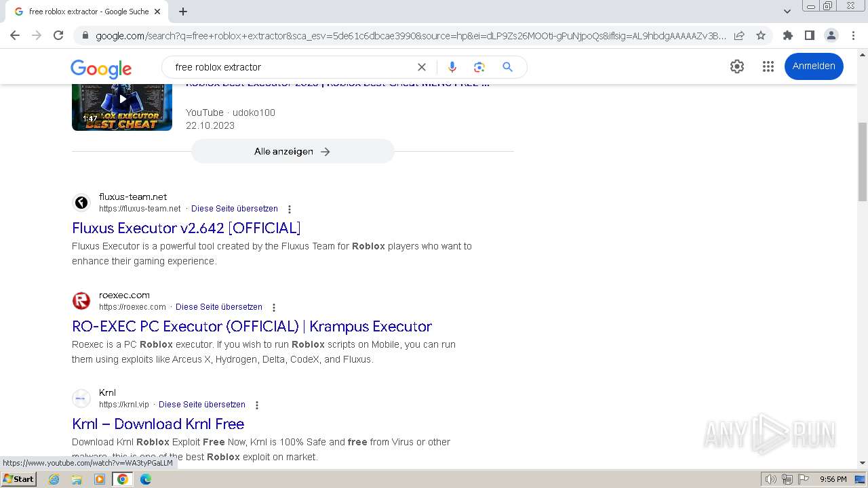Click the Krnl site favicon
Screen dimensions: 868x488
click(81, 399)
